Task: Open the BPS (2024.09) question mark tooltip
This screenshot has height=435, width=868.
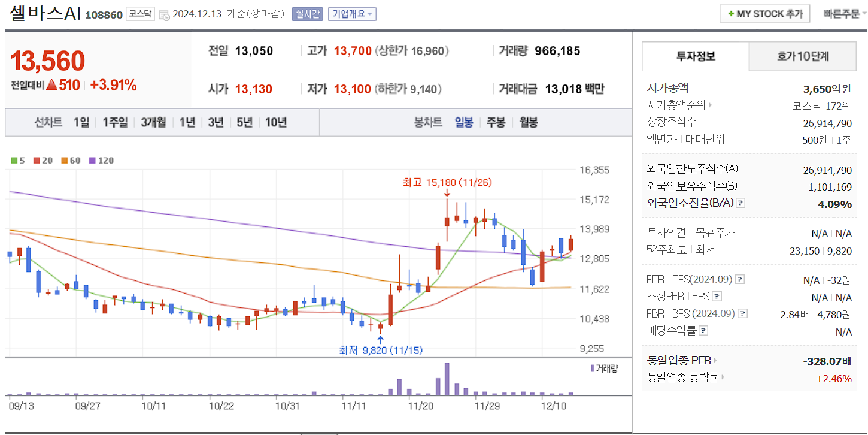Action: tap(742, 312)
